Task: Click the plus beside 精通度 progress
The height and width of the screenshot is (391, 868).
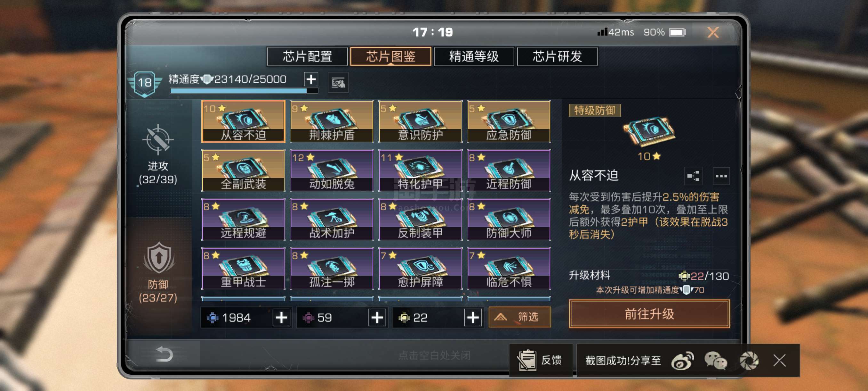Action: (311, 79)
